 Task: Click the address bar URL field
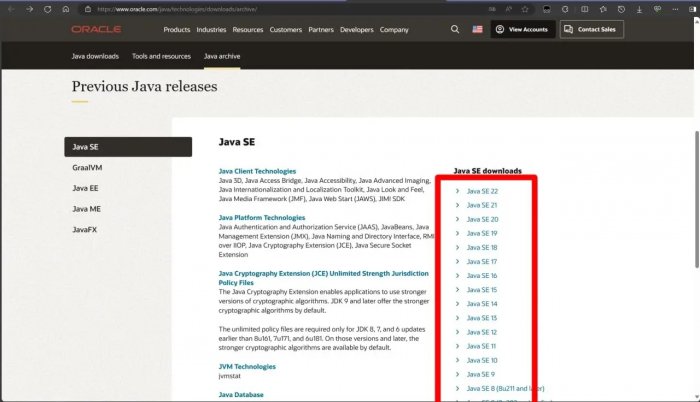(x=286, y=9)
